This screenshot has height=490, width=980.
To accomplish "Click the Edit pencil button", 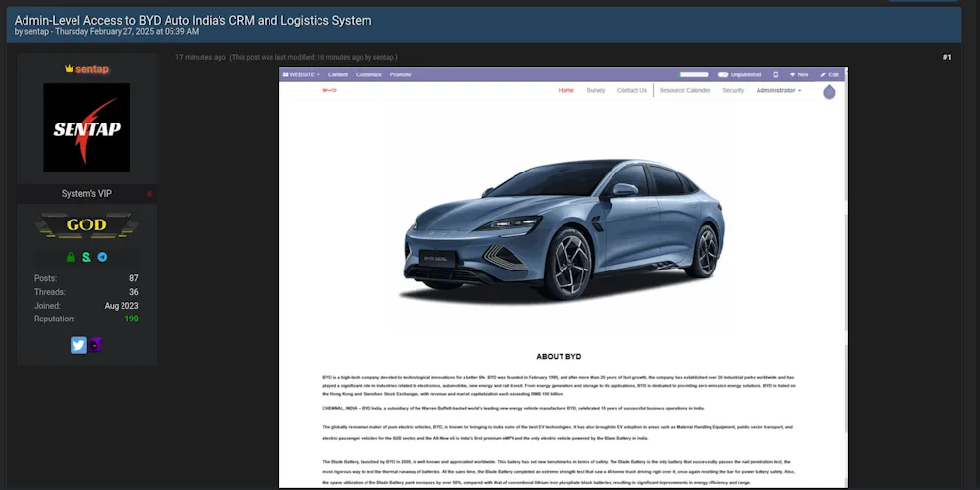I will pyautogui.click(x=830, y=74).
